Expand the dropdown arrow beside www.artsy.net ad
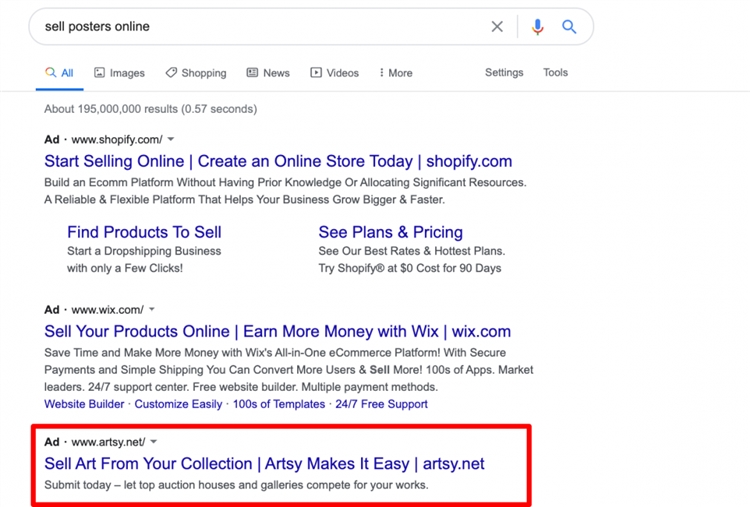750x507 pixels. tap(154, 442)
